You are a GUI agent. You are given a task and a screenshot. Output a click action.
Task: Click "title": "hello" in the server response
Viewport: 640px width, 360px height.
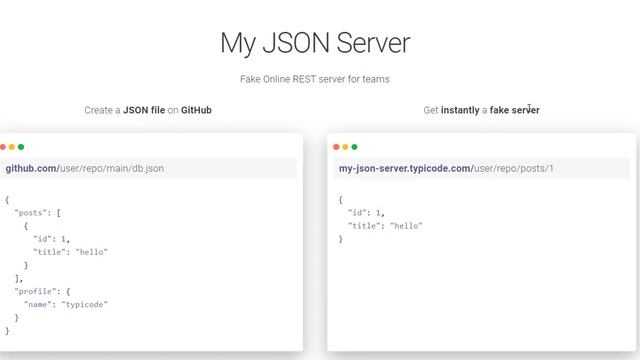(385, 226)
